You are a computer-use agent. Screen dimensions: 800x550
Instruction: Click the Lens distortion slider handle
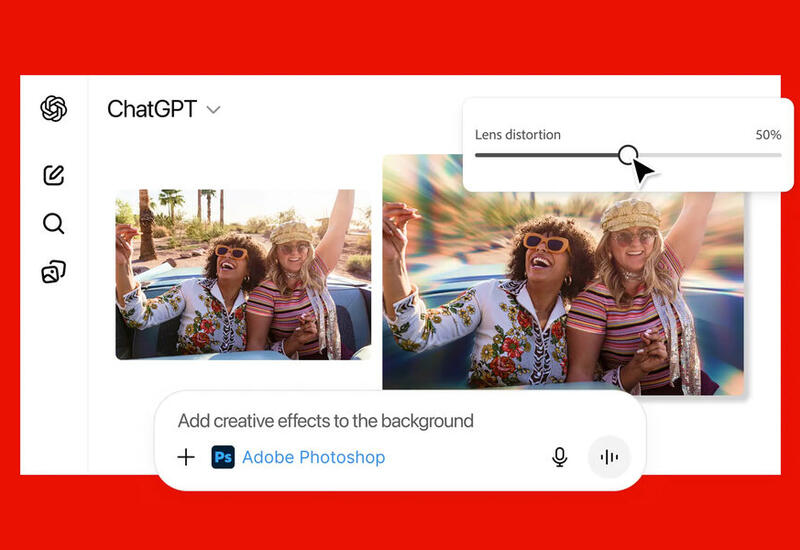point(628,155)
